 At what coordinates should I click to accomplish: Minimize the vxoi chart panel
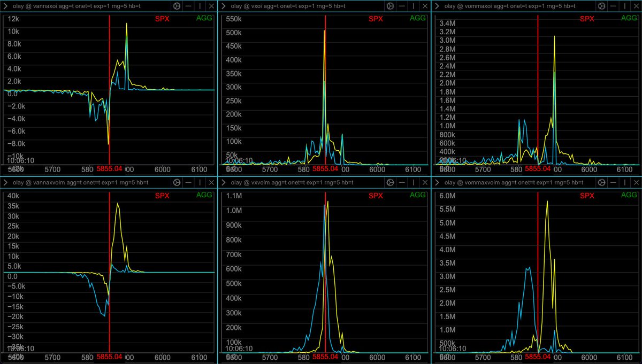coord(402,6)
